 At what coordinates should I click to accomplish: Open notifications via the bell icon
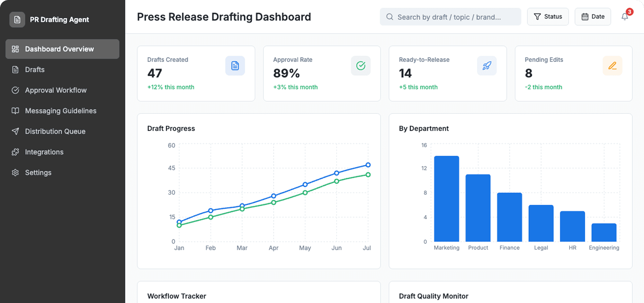click(625, 17)
